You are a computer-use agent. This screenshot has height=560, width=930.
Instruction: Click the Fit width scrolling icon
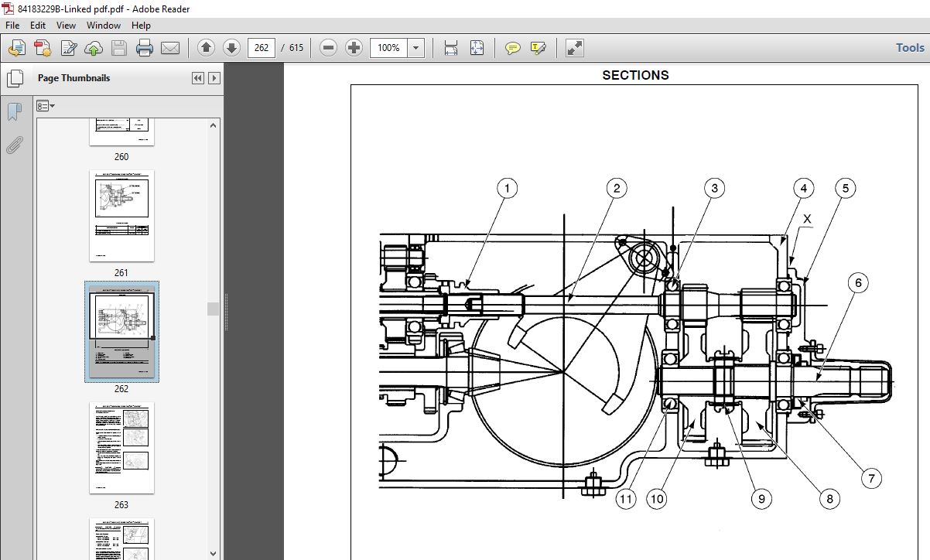[x=451, y=48]
